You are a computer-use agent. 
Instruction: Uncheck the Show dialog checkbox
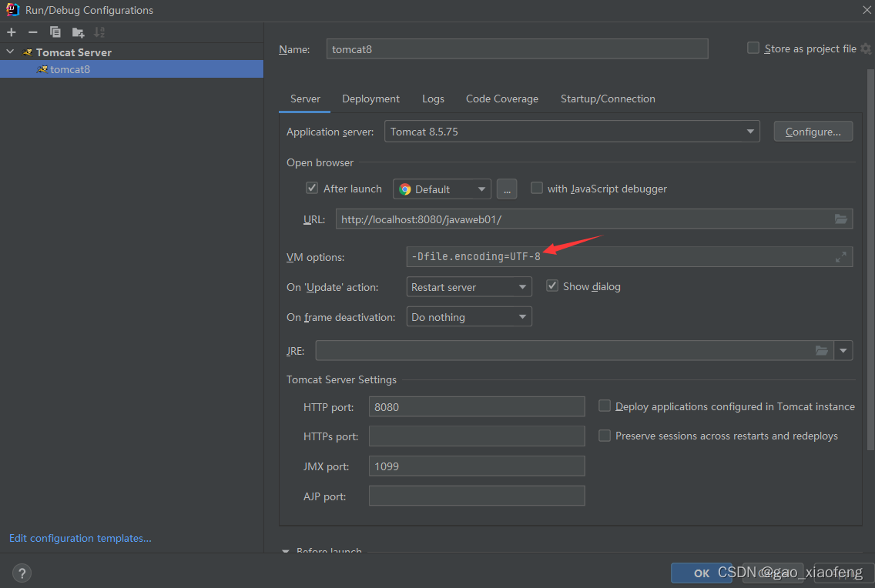click(552, 286)
